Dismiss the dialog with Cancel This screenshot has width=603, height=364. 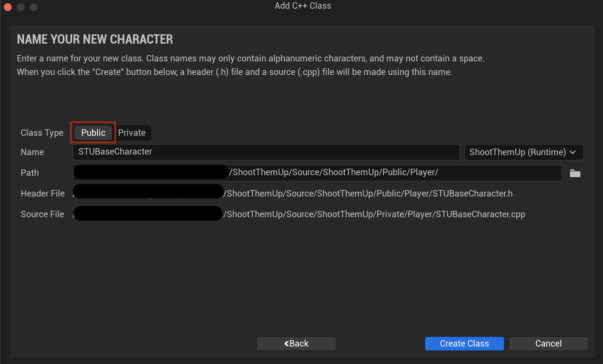click(548, 343)
